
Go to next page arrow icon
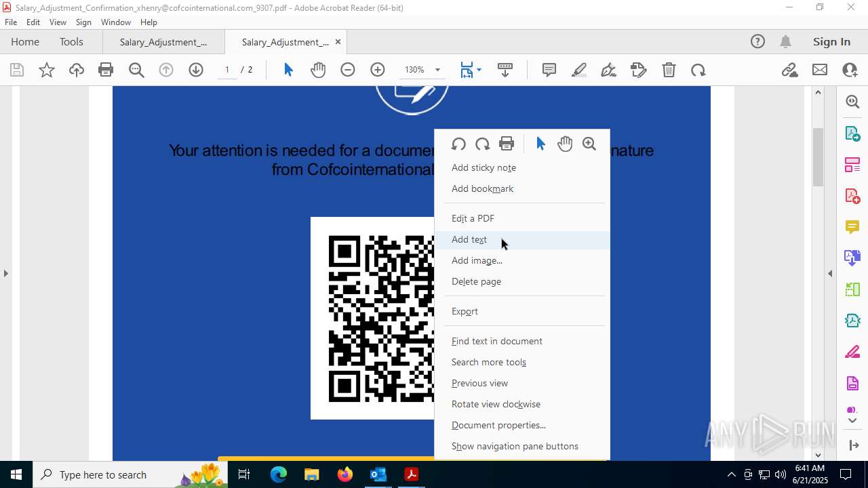pyautogui.click(x=196, y=70)
